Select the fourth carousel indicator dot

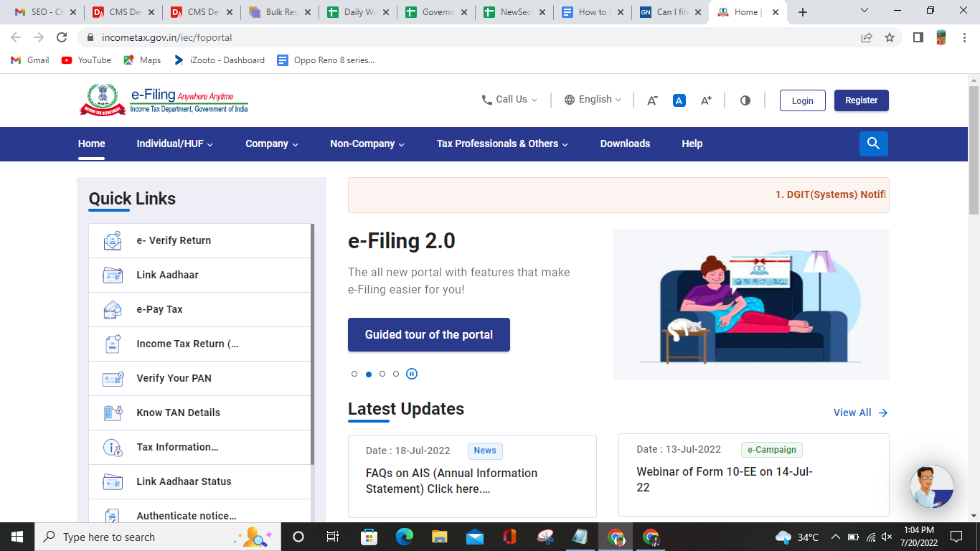(397, 374)
